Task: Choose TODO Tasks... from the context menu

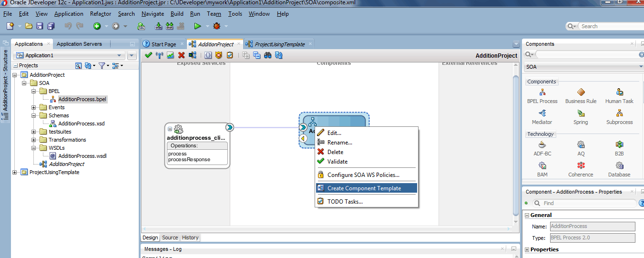Action: click(x=366, y=202)
